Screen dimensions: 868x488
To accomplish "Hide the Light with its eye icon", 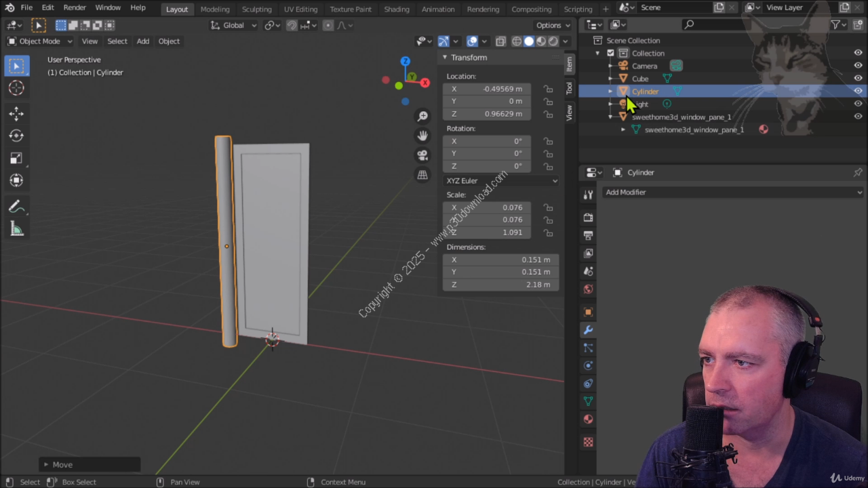I will tap(858, 104).
